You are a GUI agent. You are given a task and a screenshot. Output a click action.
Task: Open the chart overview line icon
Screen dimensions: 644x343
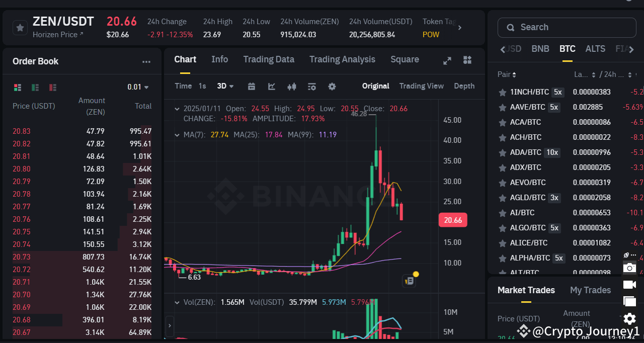(271, 87)
